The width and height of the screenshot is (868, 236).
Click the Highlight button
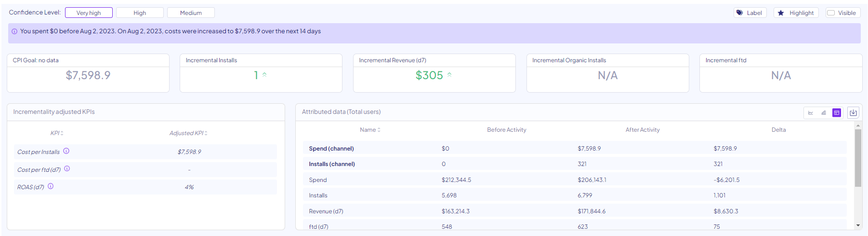(x=796, y=13)
